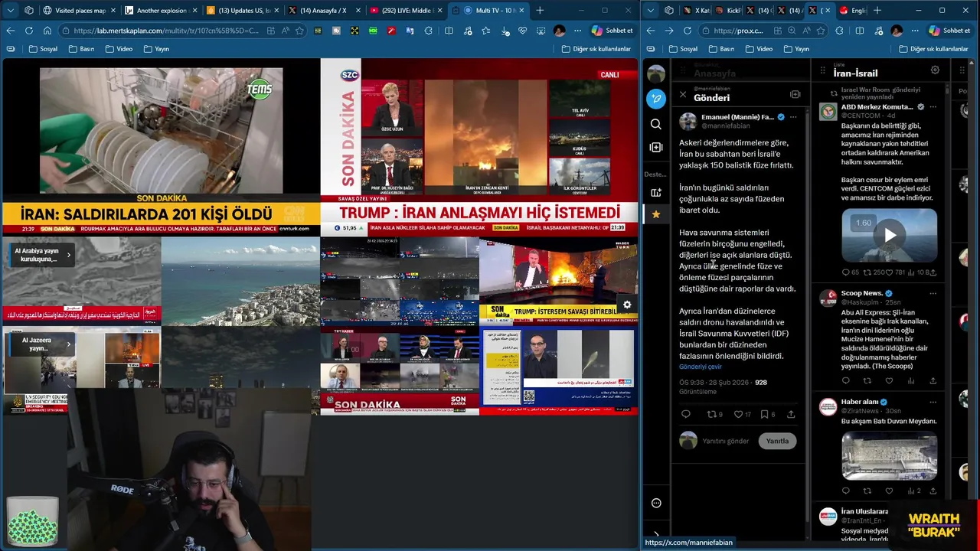The image size is (980, 551).
Task: Open the tab search dropdown in left browser
Action: pyautogui.click(x=11, y=11)
